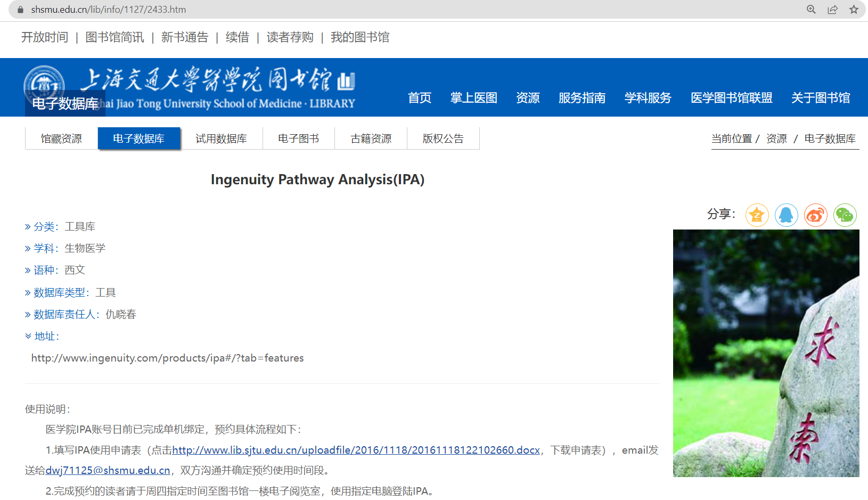Collapse the 地址 address section chevron

[x=28, y=336]
